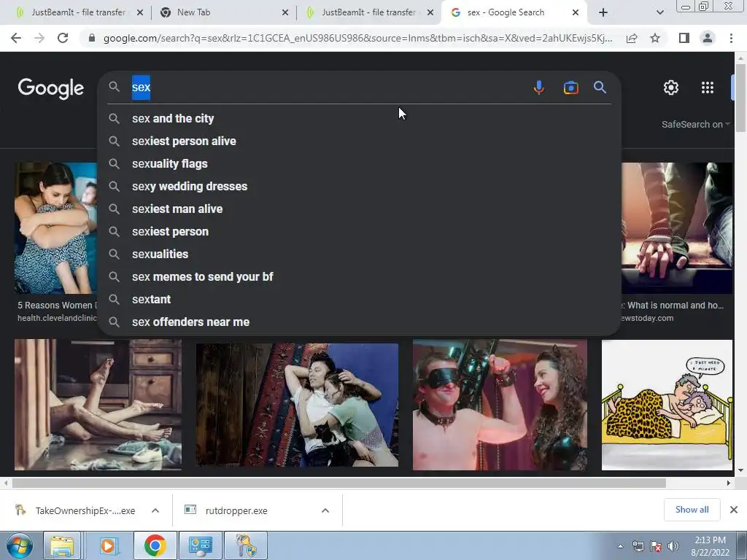Open health.clevelandclinic source link
Screen dimensions: 747x560
[57, 318]
